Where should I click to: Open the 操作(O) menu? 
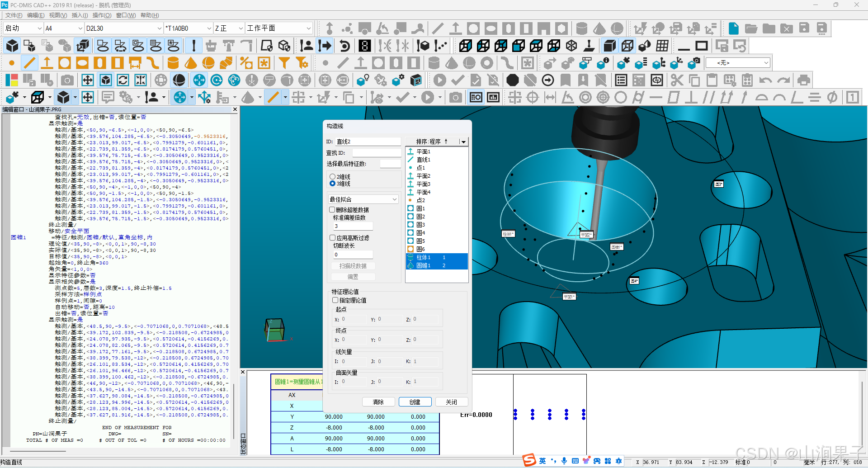click(x=102, y=15)
